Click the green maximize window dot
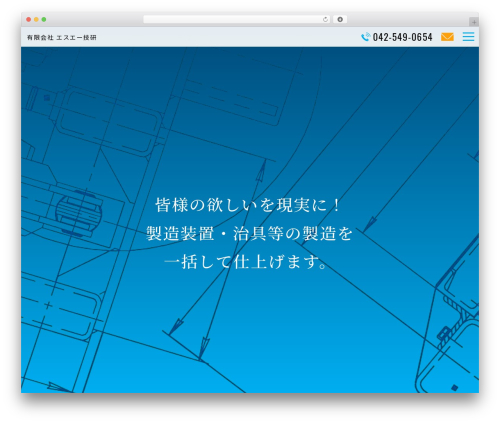500x423 pixels. point(44,19)
